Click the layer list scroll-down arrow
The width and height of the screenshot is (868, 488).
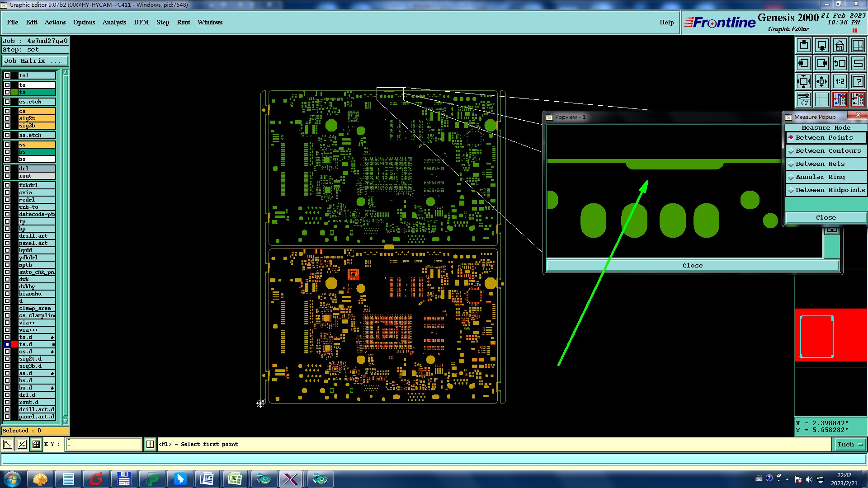[66, 422]
